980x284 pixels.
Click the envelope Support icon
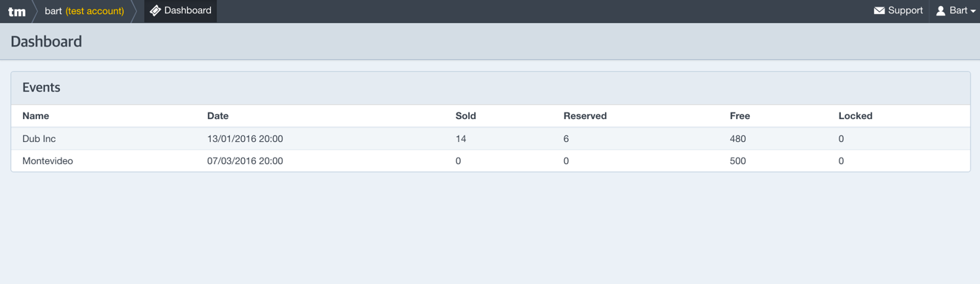[x=879, y=10]
